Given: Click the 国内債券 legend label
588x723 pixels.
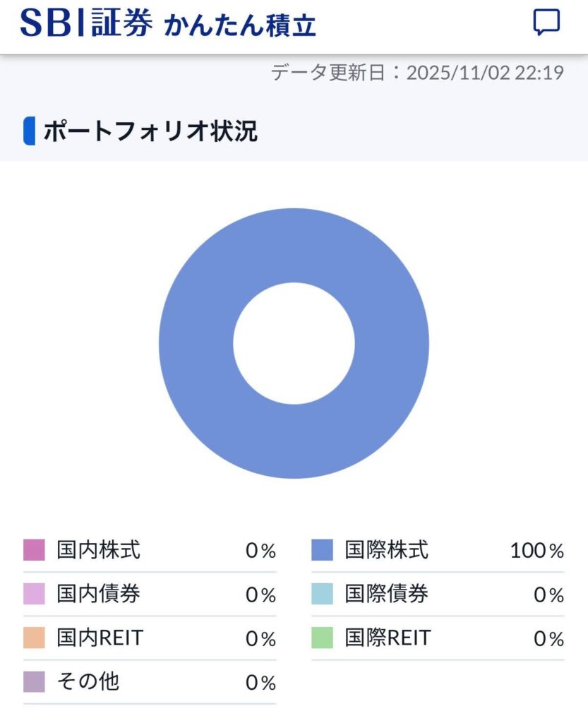Looking at the screenshot, I should [x=99, y=594].
